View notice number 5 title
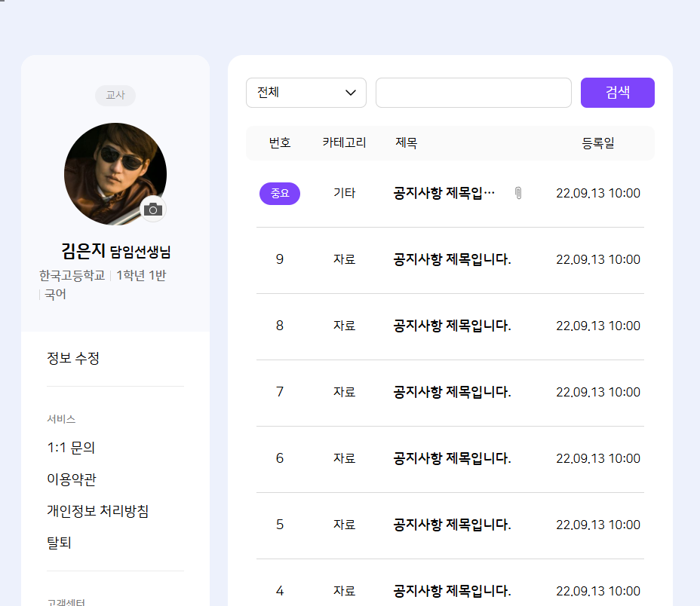This screenshot has height=606, width=700. click(452, 525)
